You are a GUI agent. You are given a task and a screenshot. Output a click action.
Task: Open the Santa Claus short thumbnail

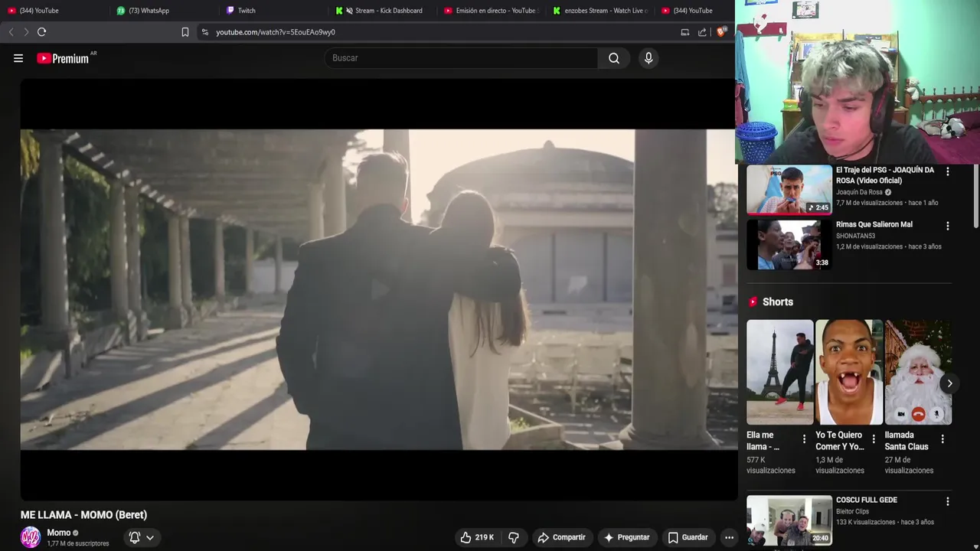pos(918,372)
